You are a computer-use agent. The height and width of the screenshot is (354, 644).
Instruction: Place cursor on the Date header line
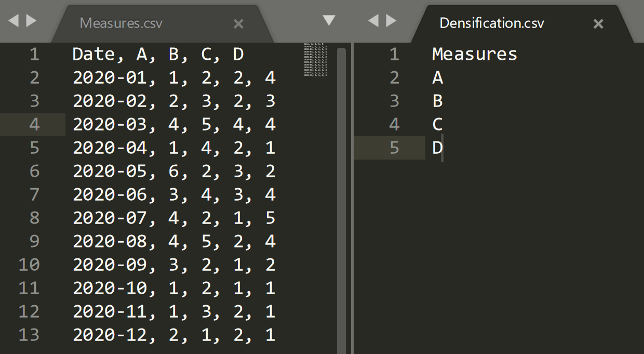click(158, 55)
